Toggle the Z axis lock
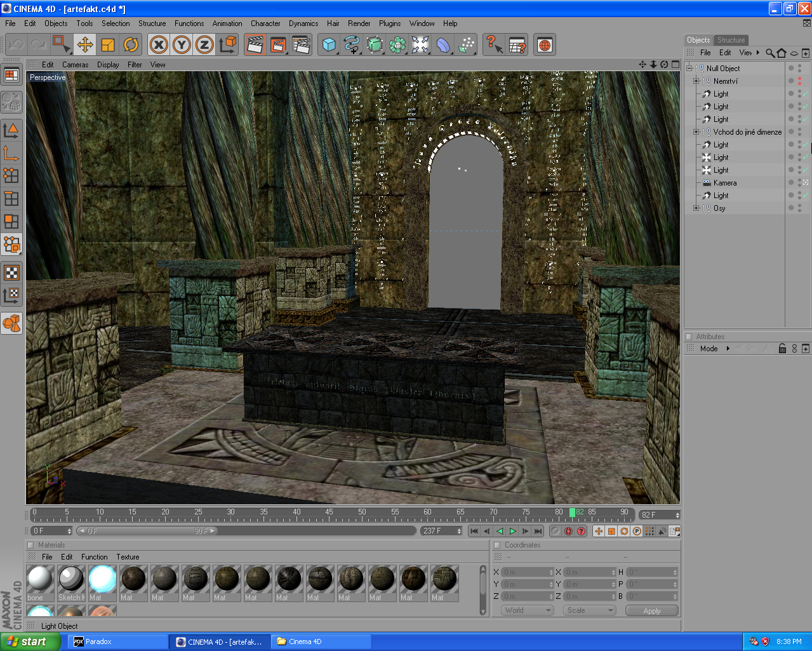 (x=204, y=44)
